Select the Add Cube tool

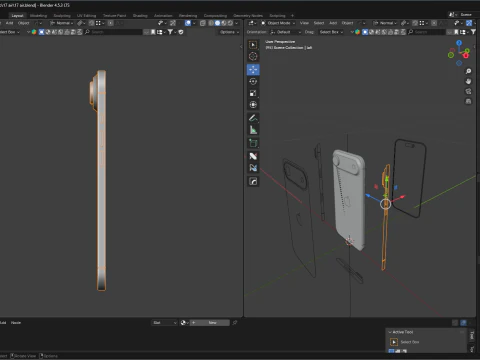point(253,143)
